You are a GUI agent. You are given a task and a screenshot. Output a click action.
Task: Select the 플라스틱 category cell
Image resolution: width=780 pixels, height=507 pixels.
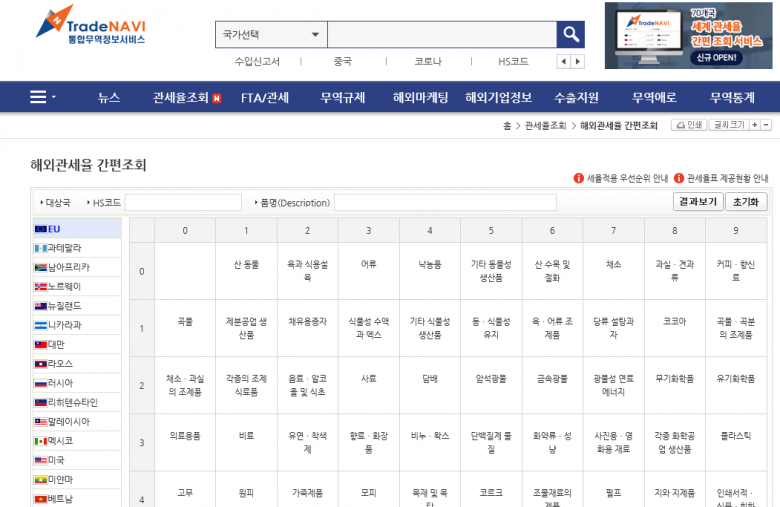[x=736, y=442]
